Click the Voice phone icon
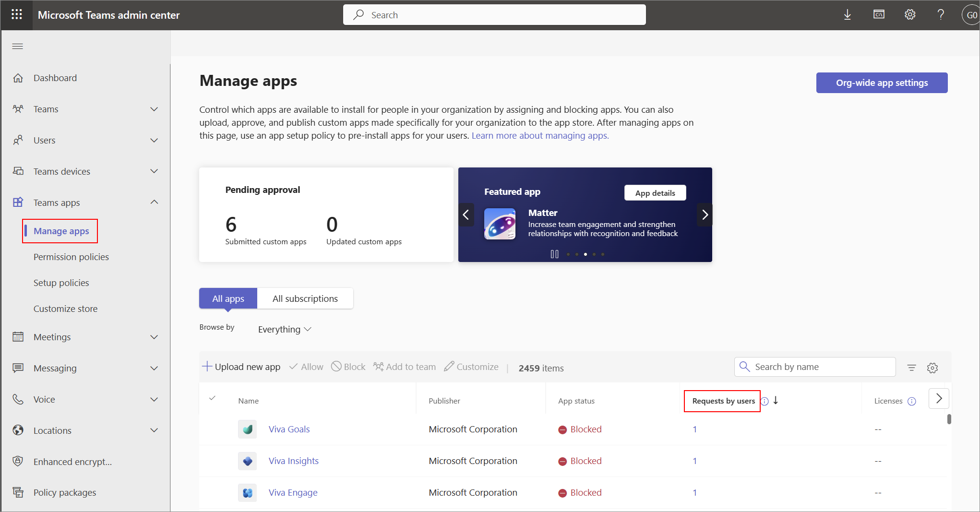Viewport: 980px width, 512px height. 18,399
